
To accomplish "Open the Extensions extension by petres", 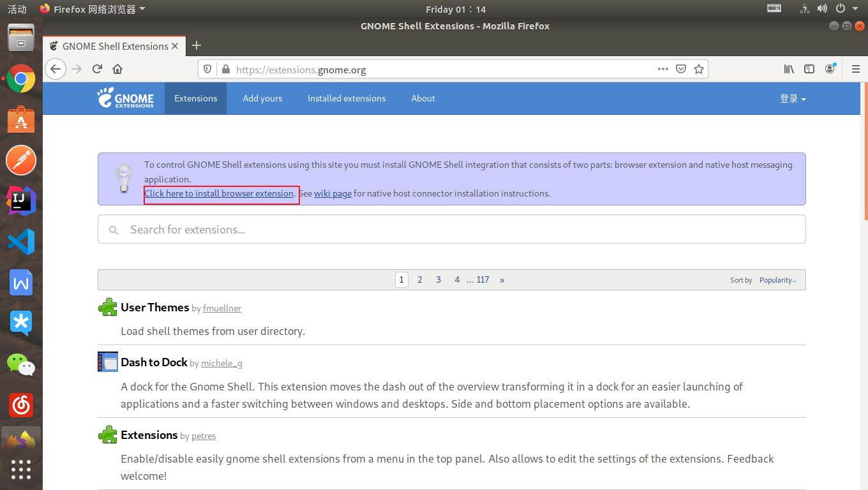I will 149,435.
